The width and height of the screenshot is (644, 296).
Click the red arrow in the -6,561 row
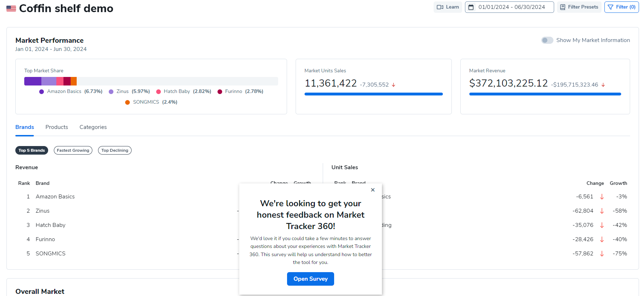pos(602,197)
